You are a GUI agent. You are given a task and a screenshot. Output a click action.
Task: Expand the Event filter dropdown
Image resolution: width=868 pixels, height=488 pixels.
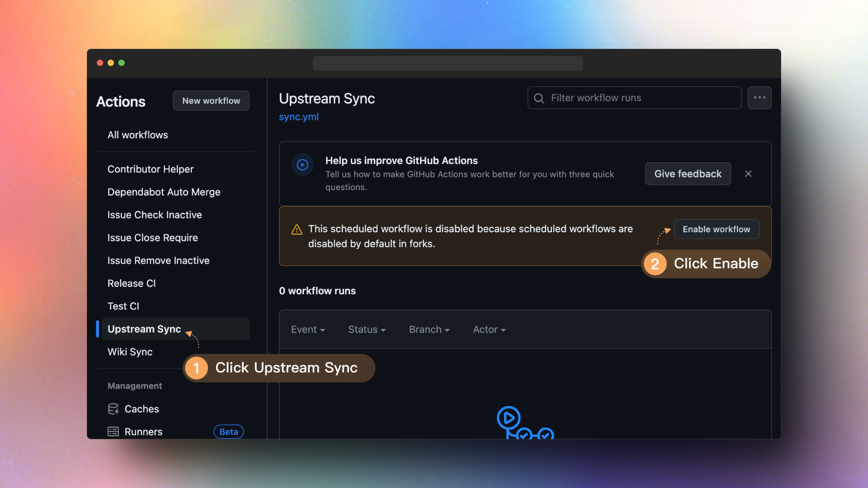point(307,328)
